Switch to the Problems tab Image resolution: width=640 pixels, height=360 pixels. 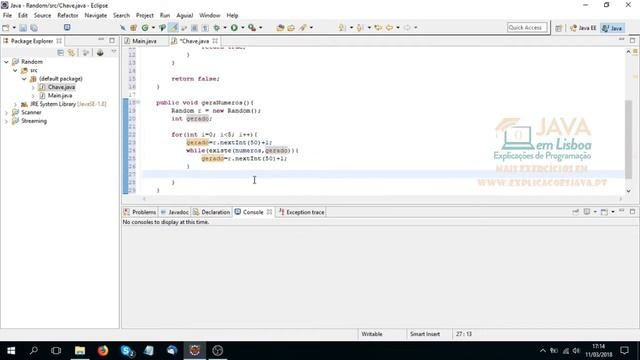[140, 212]
